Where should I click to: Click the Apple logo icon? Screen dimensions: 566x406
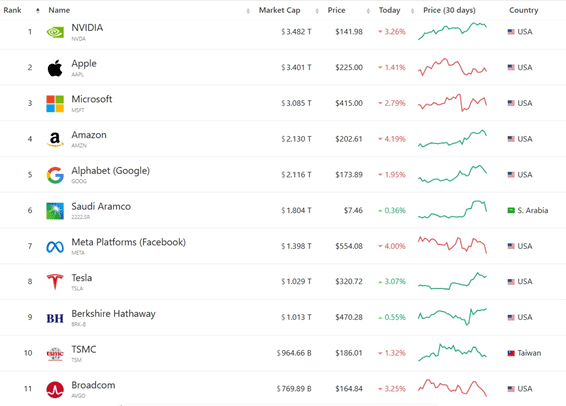(x=55, y=68)
